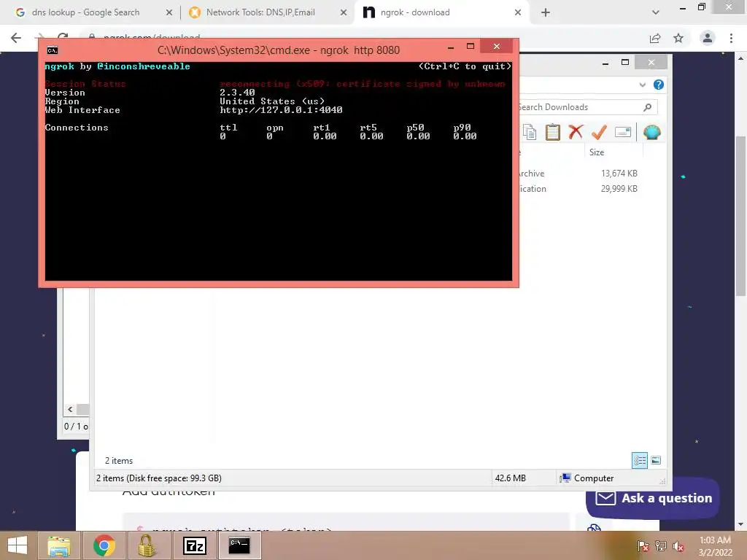The width and height of the screenshot is (747, 560).
Task: Close the dns lookup Google Search tab
Action: (x=169, y=13)
